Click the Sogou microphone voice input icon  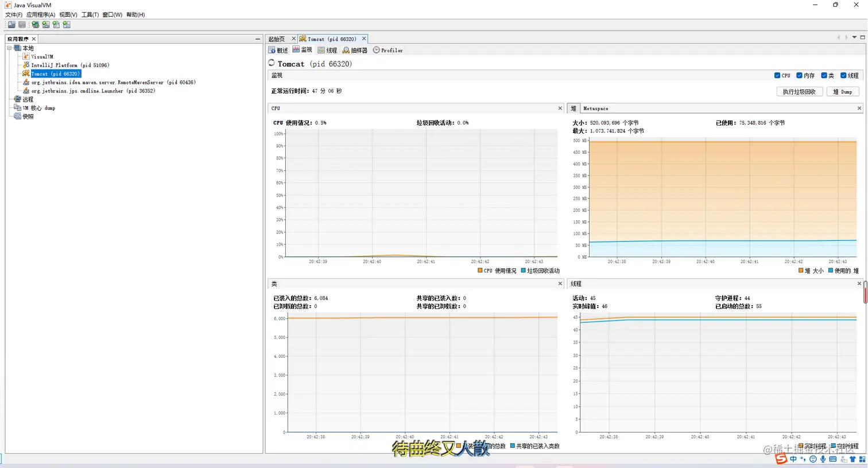tap(823, 459)
